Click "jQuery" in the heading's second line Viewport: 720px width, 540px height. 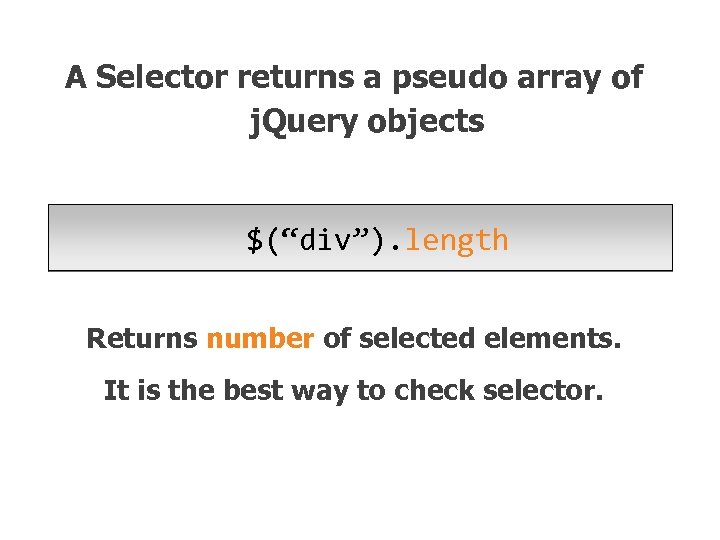[304, 122]
